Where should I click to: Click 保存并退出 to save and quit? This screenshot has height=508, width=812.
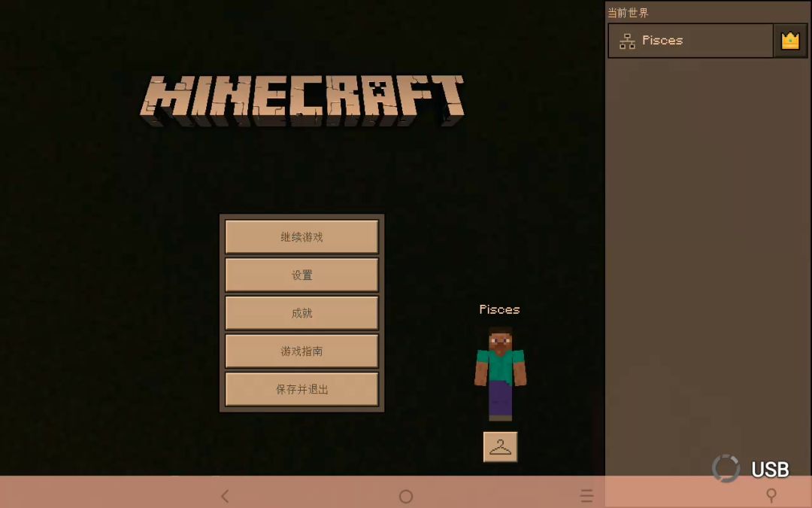point(301,390)
